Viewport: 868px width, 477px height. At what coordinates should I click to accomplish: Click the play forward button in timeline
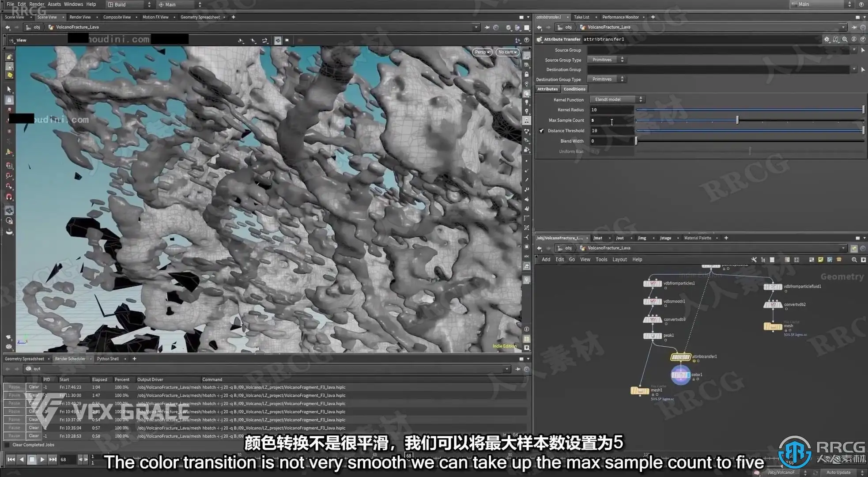click(42, 459)
